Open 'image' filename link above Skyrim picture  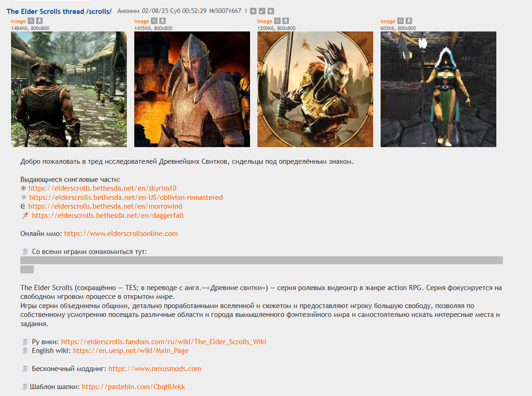(x=19, y=21)
